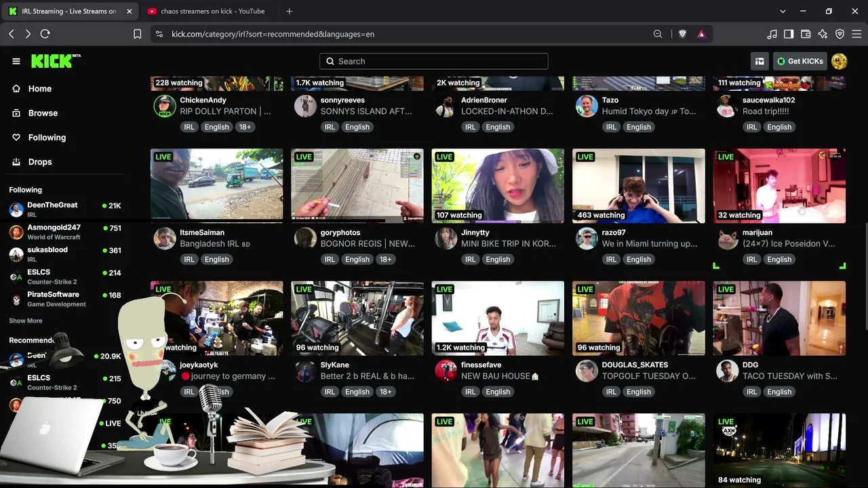Close the IRL Streaming tab
Viewport: 868px width, 488px height.
[129, 12]
